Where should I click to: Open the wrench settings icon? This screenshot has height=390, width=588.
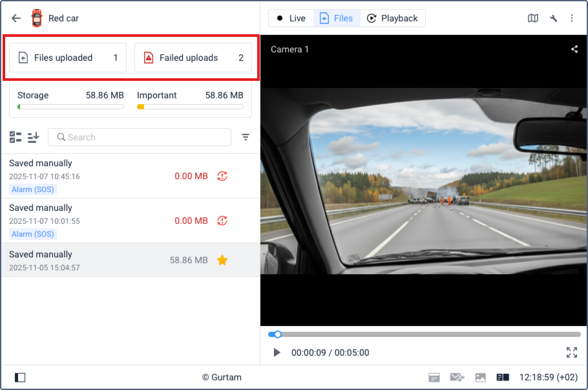click(553, 18)
